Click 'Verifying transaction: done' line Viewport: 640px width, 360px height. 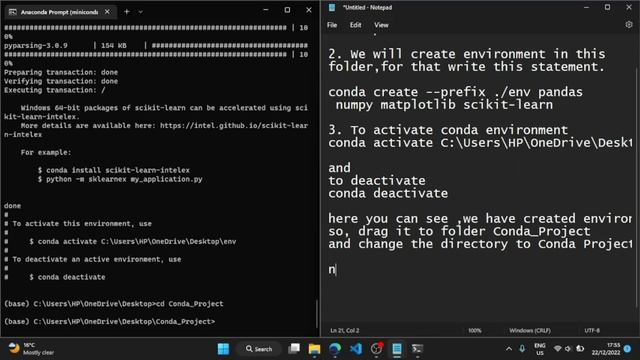[x=61, y=81]
